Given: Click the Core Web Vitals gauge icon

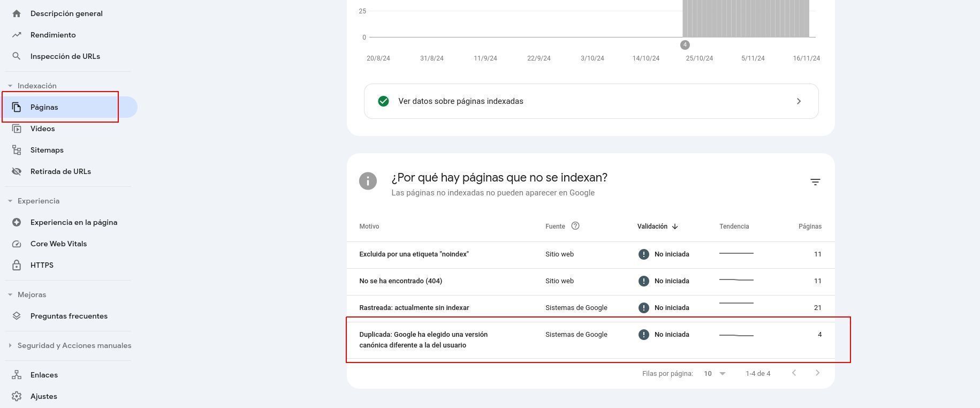Looking at the screenshot, I should (x=17, y=244).
